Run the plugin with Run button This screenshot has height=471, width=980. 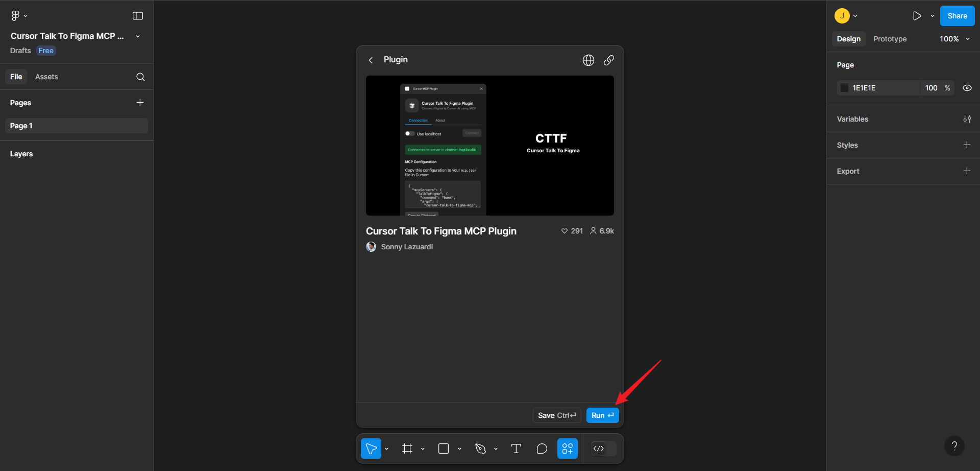click(x=603, y=415)
